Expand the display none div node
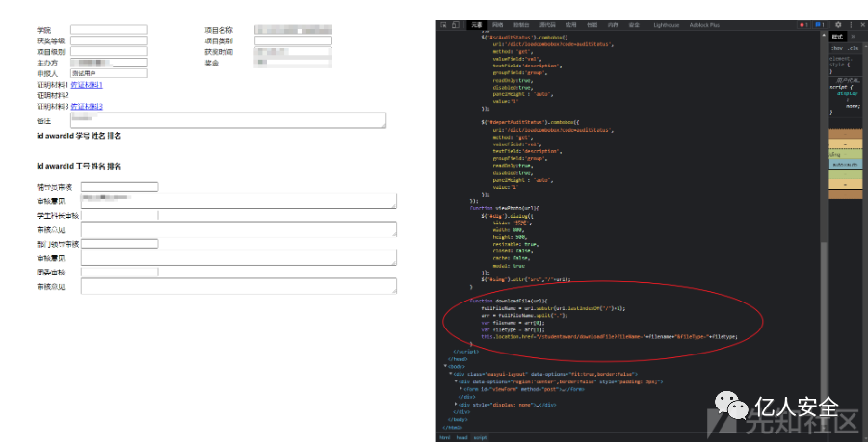Viewport: 868px width, 446px height. pos(456,405)
